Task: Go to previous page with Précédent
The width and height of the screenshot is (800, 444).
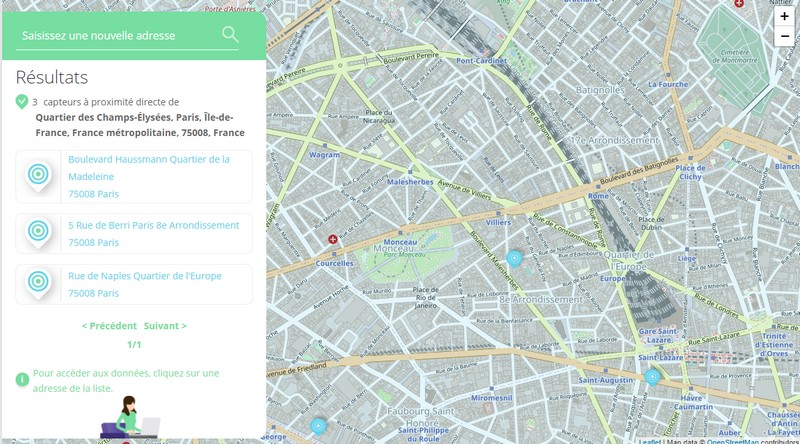Action: click(x=109, y=326)
